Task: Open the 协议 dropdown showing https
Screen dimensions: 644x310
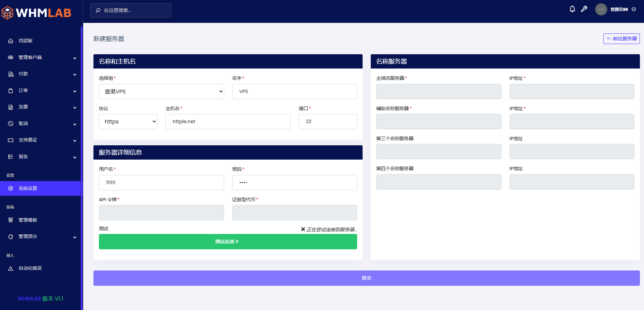Action: (128, 121)
